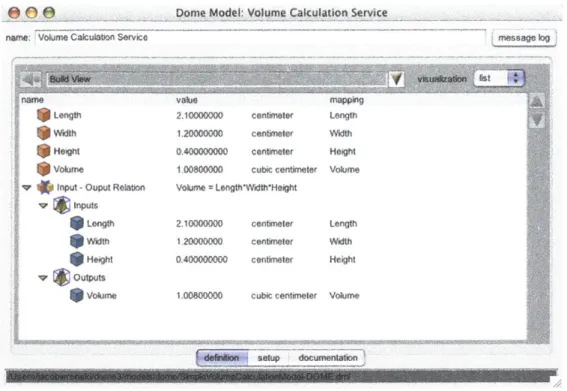Click the Inputs filter icon
567x391 pixels.
(x=61, y=205)
